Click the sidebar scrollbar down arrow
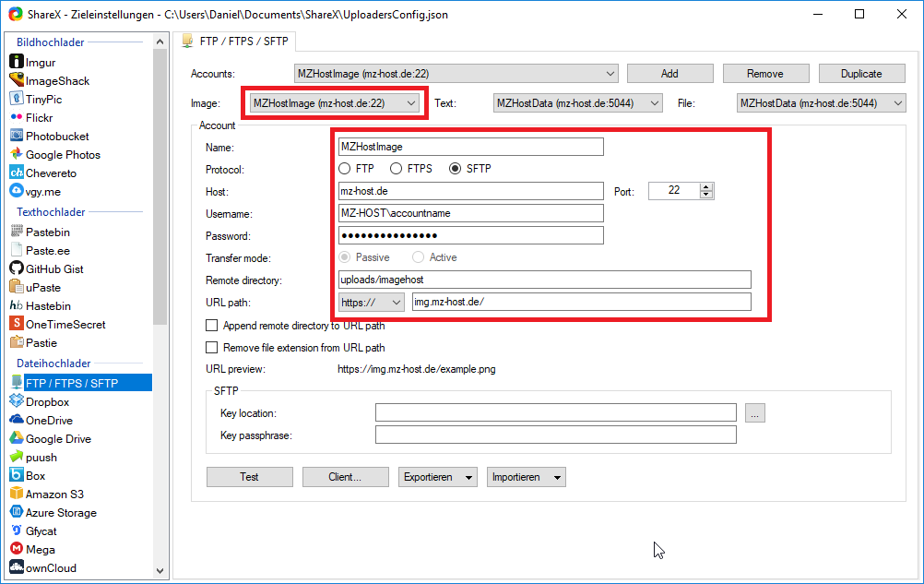The height and width of the screenshot is (584, 924). [x=160, y=570]
